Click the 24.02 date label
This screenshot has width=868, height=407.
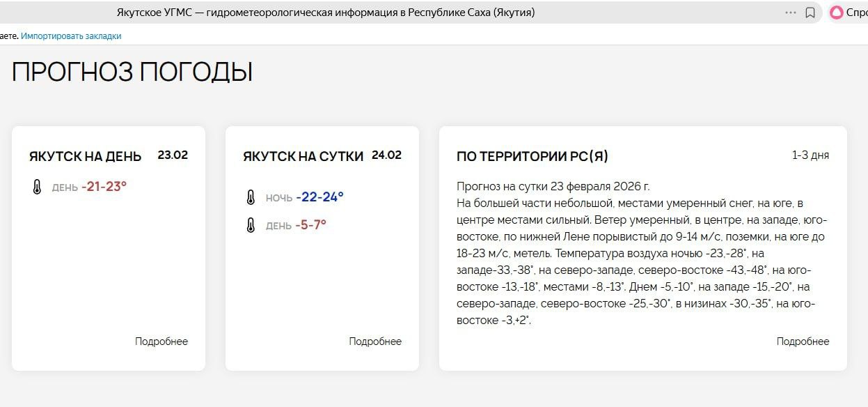click(x=386, y=155)
